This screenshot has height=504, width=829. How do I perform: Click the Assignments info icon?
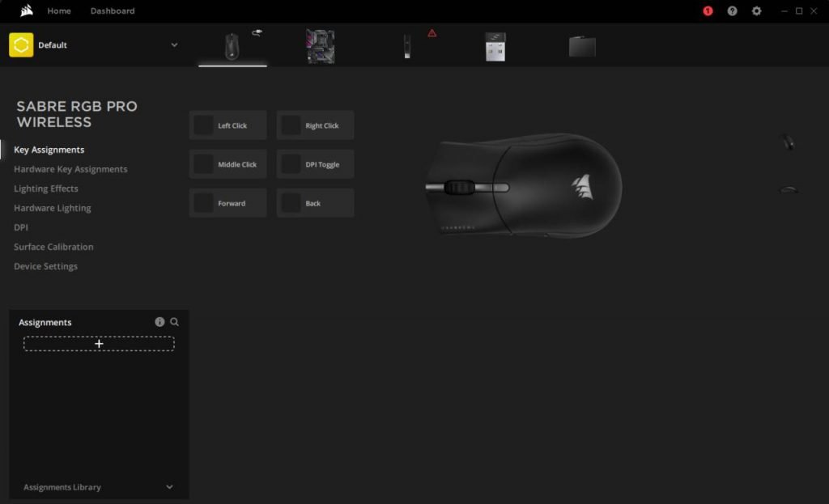pos(159,322)
